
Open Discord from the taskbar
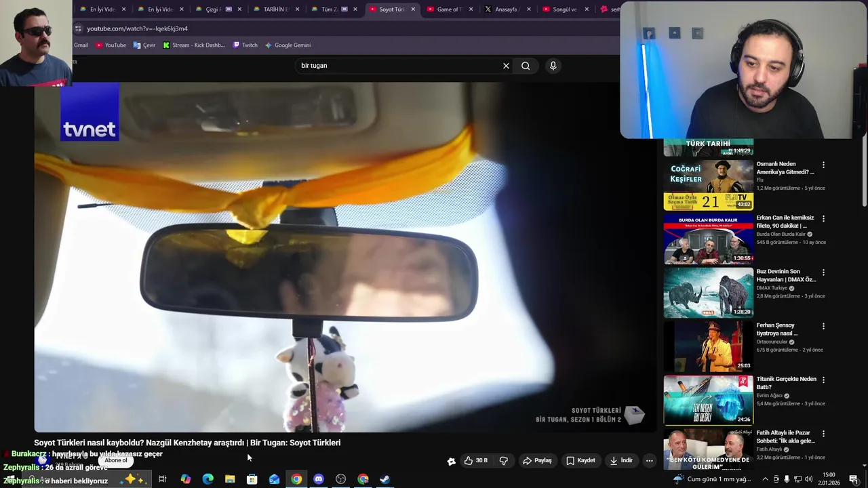point(318,479)
